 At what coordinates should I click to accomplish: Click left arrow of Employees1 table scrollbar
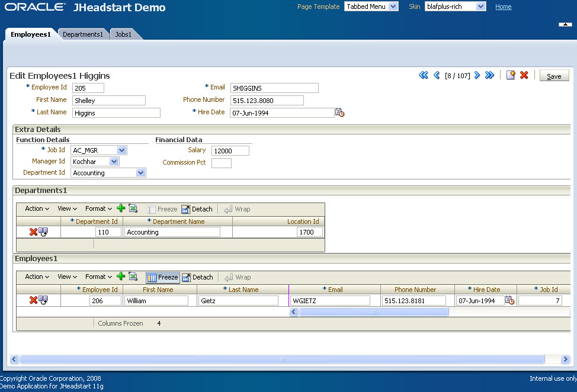coord(294,312)
